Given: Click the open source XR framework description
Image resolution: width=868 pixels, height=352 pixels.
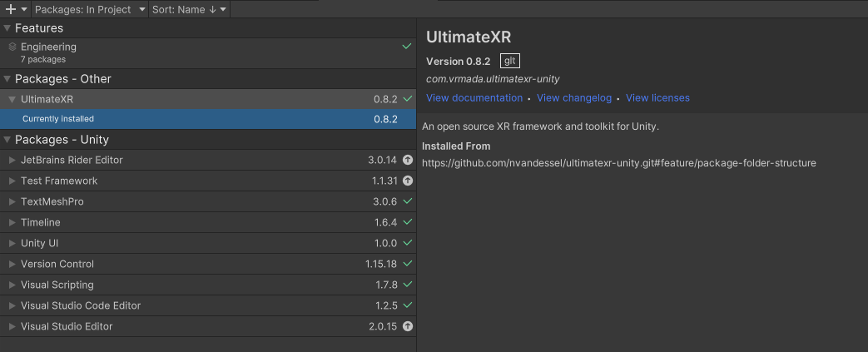Looking at the screenshot, I should [x=541, y=126].
